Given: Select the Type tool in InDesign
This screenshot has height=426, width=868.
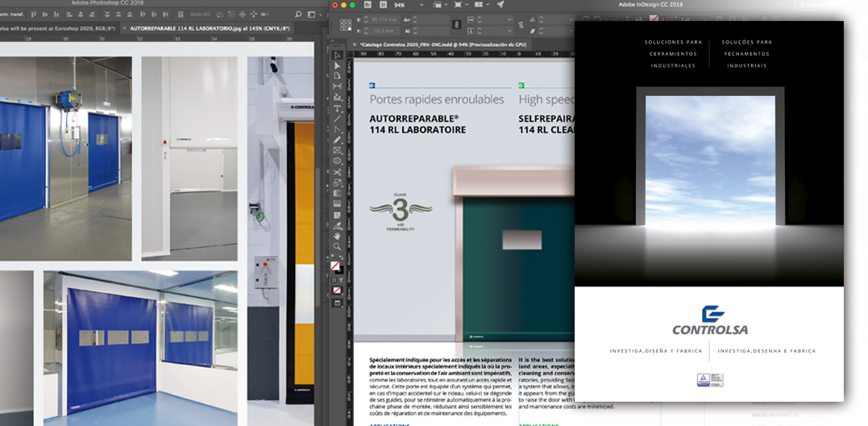Looking at the screenshot, I should coord(337,109).
